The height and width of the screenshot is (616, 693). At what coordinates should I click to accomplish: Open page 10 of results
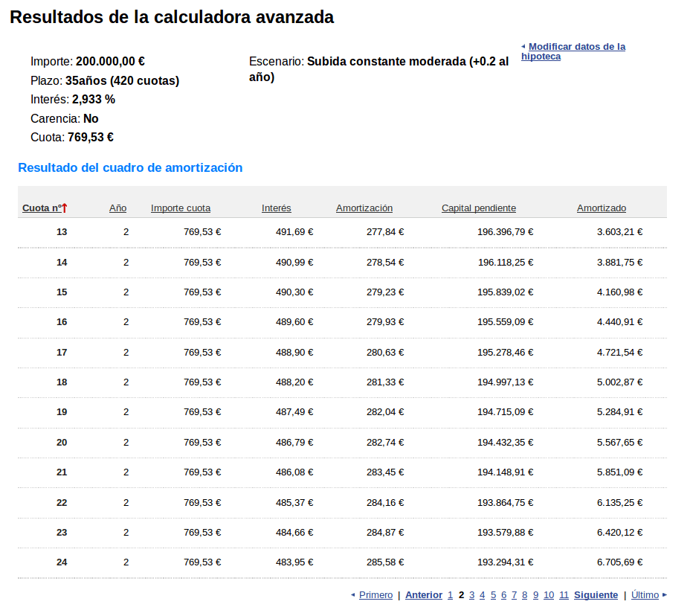[549, 594]
